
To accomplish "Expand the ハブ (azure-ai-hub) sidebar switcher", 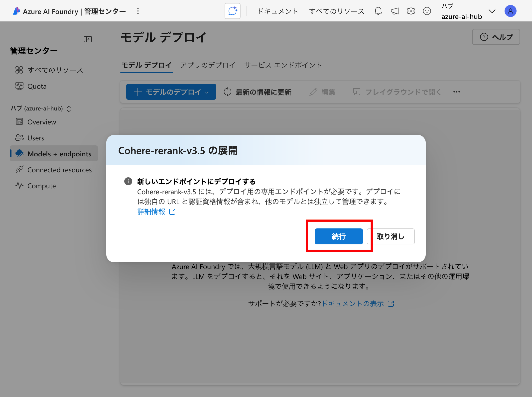I will point(69,109).
